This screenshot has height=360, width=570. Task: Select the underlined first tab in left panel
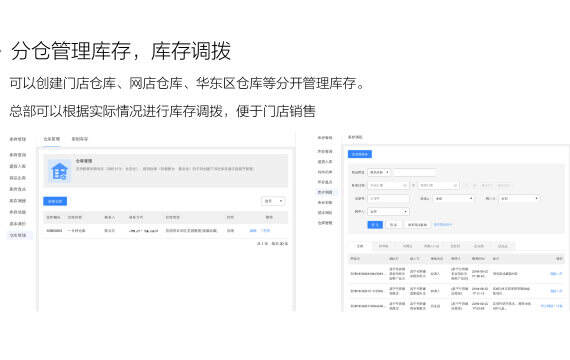click(52, 139)
